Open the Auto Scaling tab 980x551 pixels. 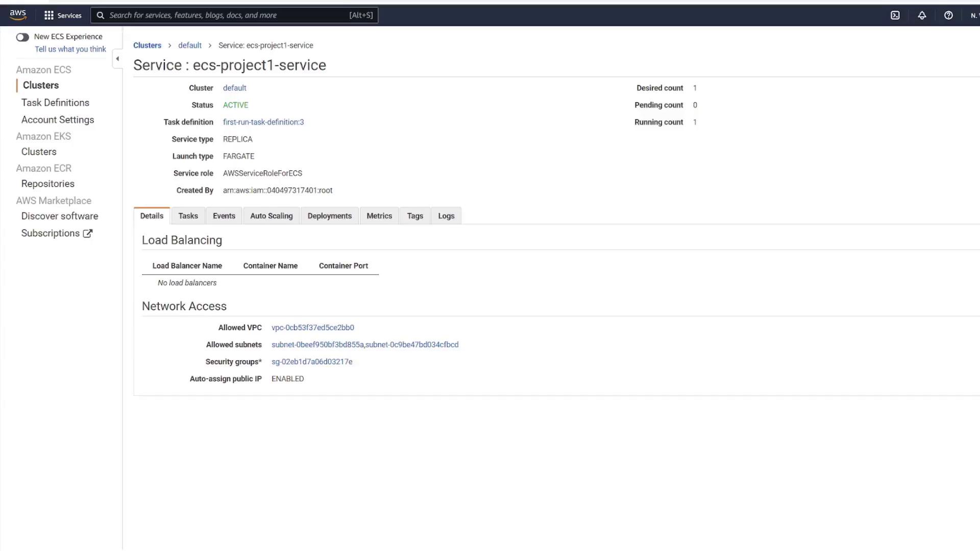point(272,216)
